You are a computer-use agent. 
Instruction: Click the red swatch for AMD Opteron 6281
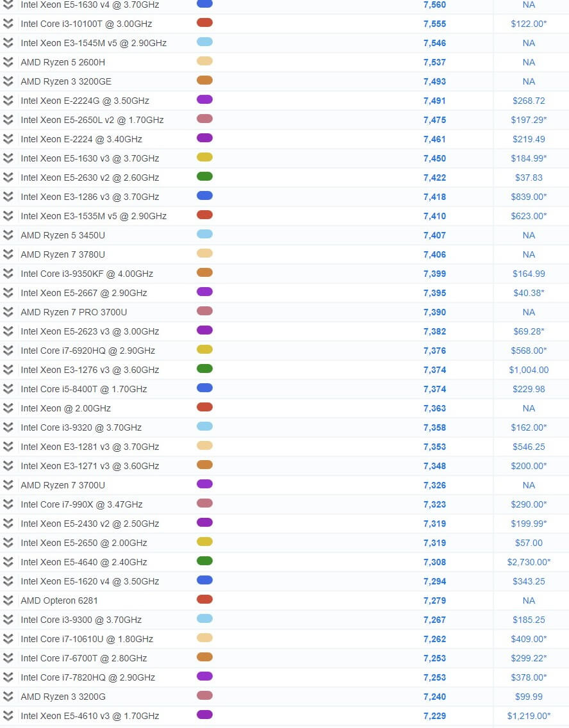point(204,599)
